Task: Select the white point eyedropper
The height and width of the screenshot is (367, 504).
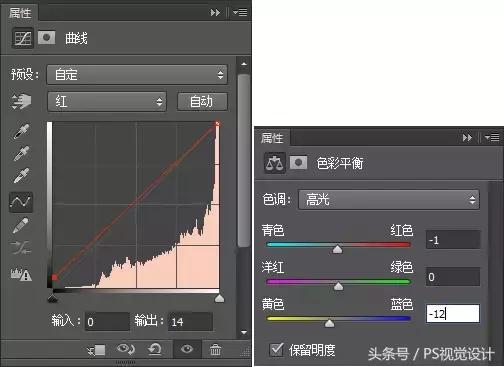Action: (x=21, y=176)
